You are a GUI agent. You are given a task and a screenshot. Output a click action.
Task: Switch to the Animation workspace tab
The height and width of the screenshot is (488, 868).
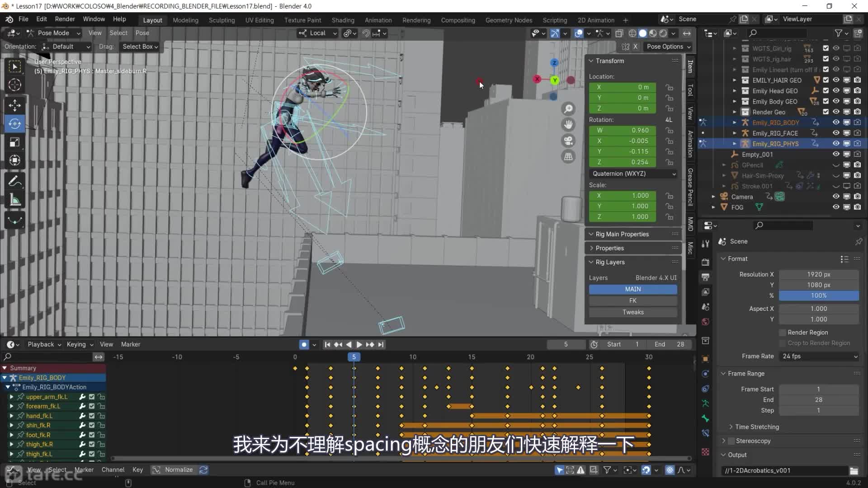pyautogui.click(x=378, y=20)
